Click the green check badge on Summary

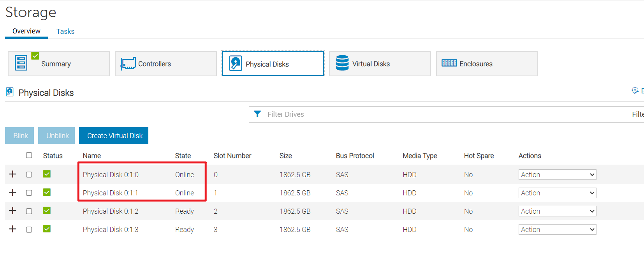click(x=35, y=56)
